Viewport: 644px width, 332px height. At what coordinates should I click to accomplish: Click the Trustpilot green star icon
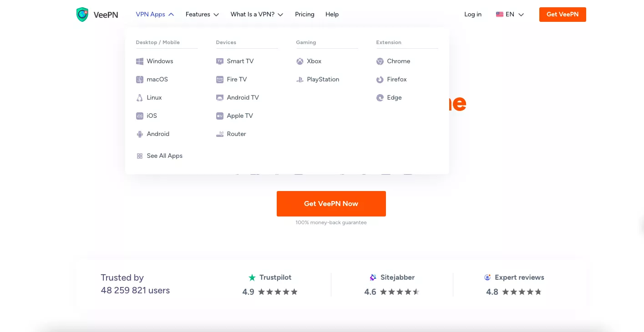click(x=252, y=277)
